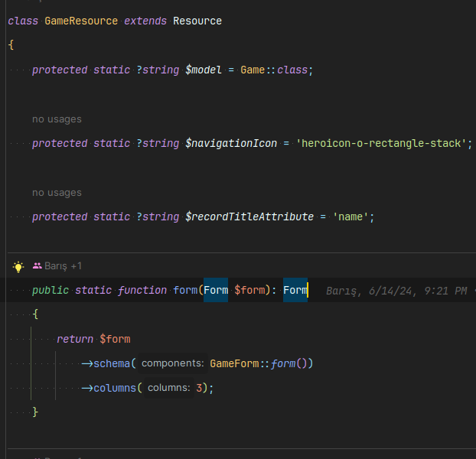Click the schema method call
The image size is (476, 459).
point(112,363)
